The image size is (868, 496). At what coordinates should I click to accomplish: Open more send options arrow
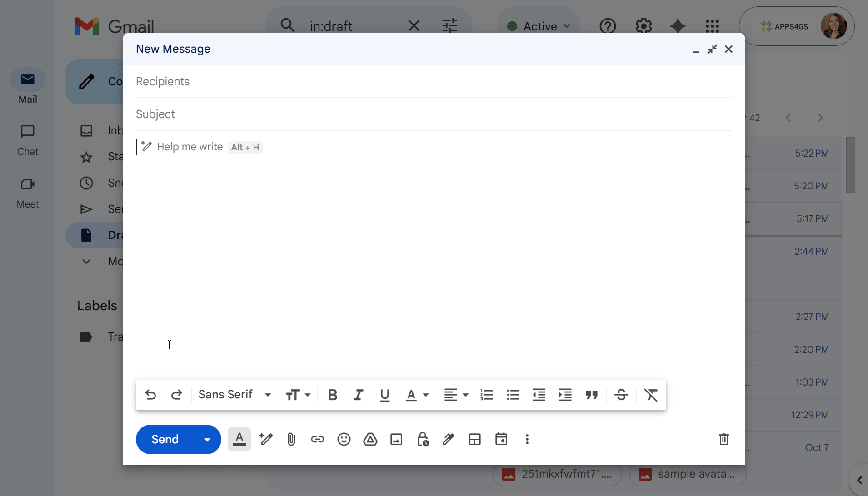click(207, 439)
